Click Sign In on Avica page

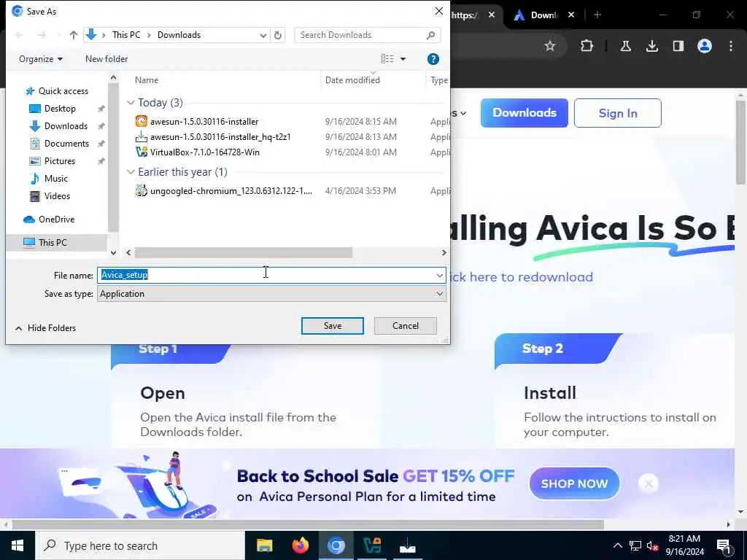click(x=618, y=113)
